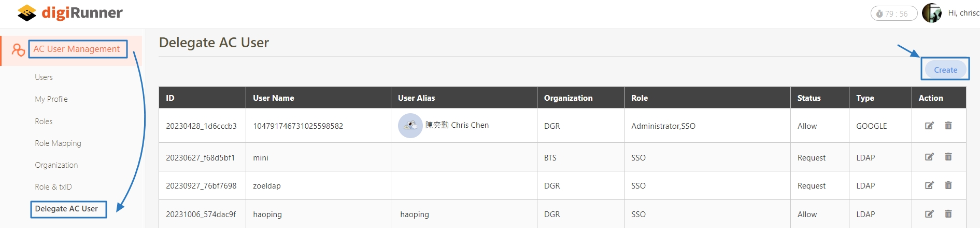Select Delegate AC User menu item

click(66, 209)
